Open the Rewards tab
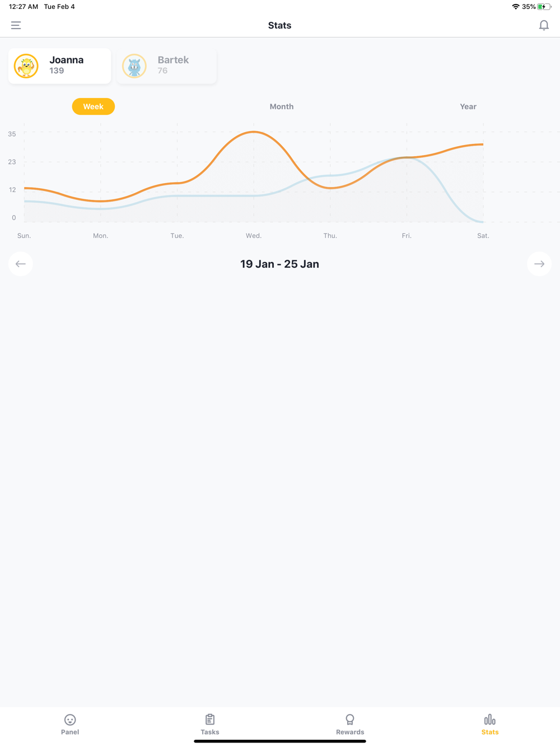The width and height of the screenshot is (560, 747). click(350, 725)
